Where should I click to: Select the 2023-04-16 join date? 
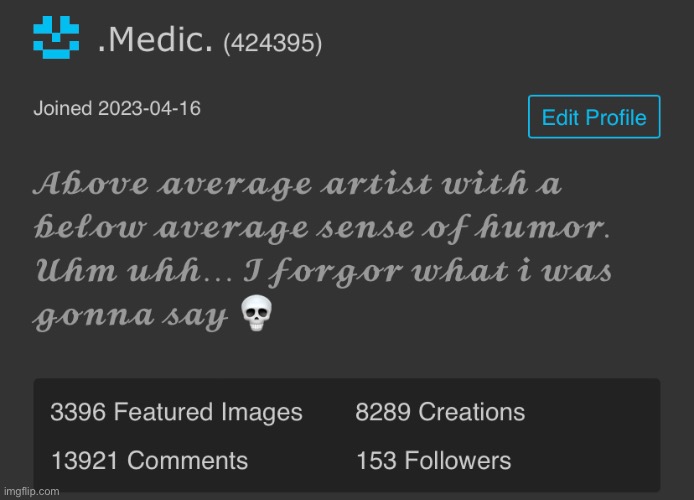click(x=149, y=108)
